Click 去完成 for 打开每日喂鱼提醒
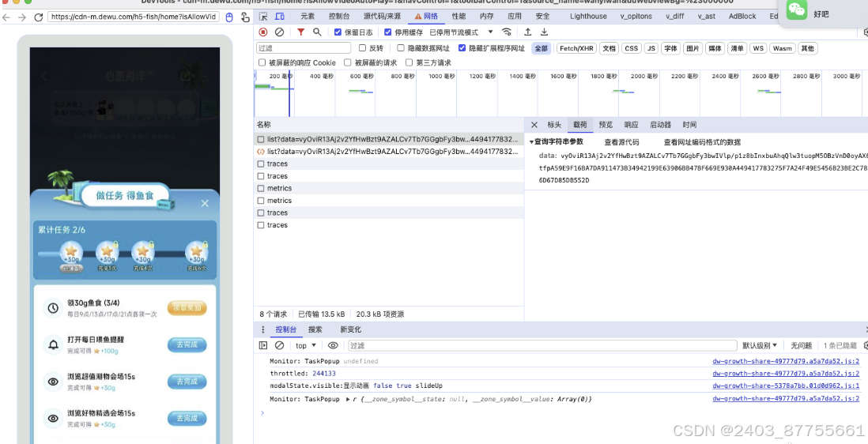The image size is (868, 444). point(187,345)
